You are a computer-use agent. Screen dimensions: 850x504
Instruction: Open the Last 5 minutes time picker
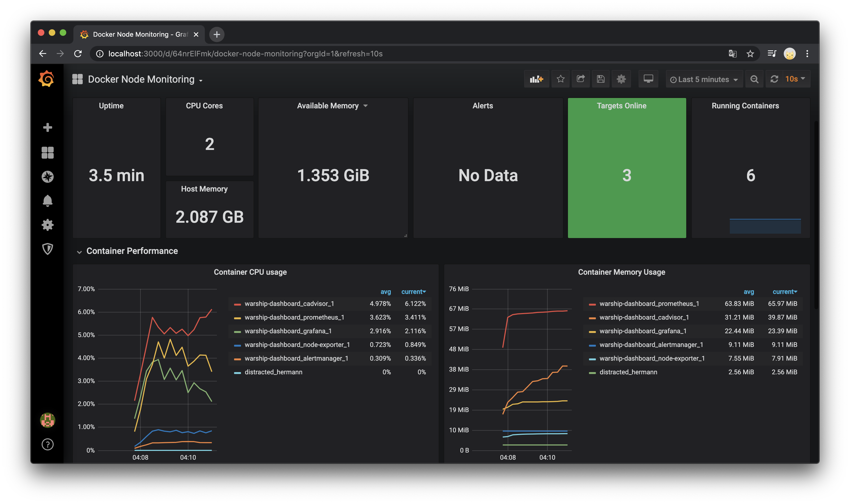703,79
